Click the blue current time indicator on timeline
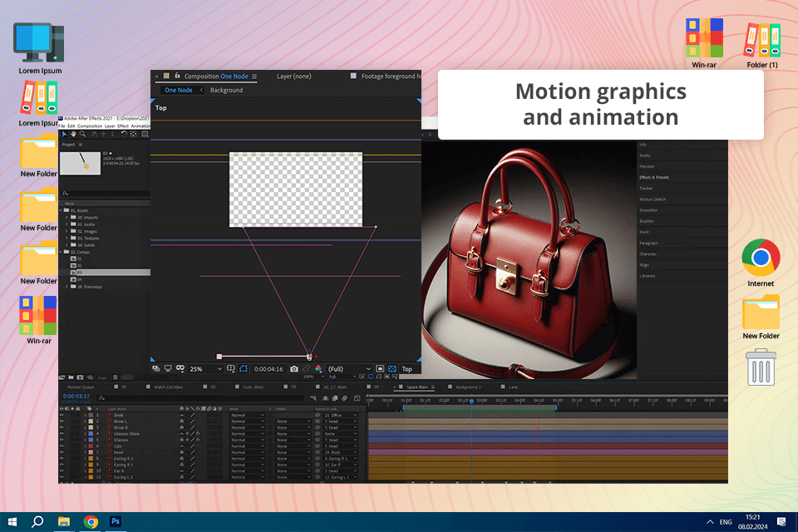This screenshot has height=532, width=798. 471,401
